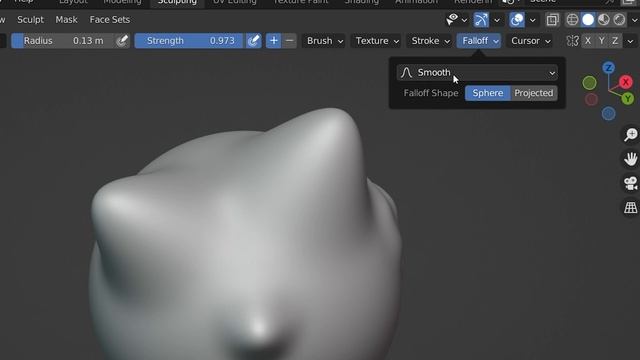Image resolution: width=640 pixels, height=360 pixels.
Task: Open the Sculpt menu
Action: (x=30, y=20)
